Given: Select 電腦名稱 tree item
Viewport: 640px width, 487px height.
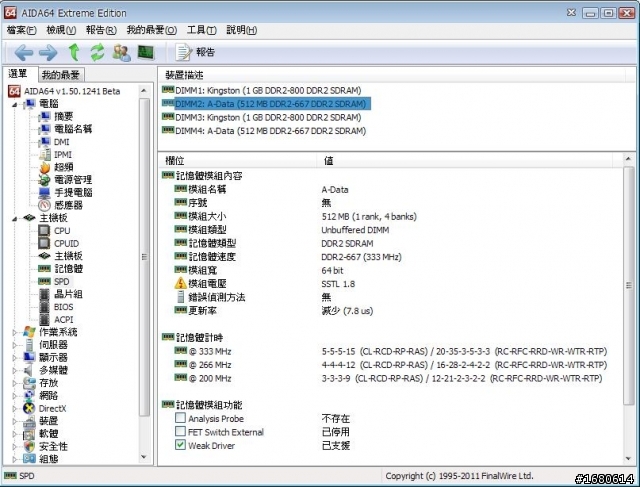Looking at the screenshot, I should tap(73, 129).
